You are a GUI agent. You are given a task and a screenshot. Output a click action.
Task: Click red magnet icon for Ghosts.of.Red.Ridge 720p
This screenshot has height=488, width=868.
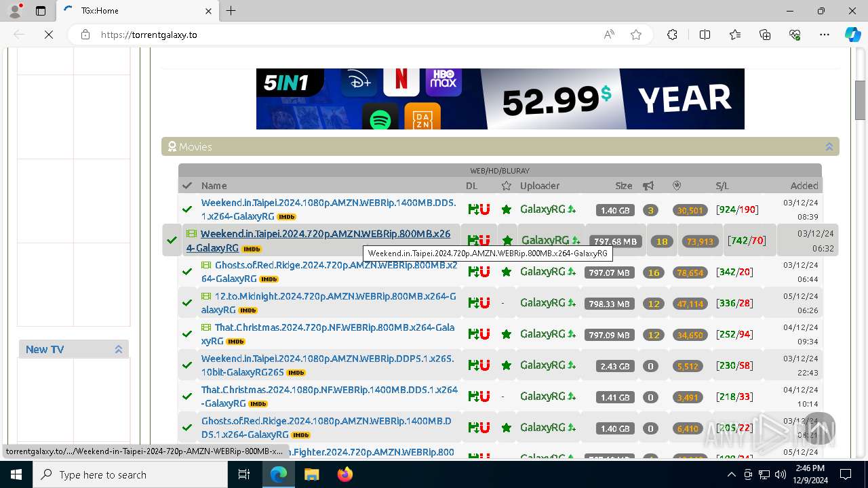pyautogui.click(x=484, y=272)
